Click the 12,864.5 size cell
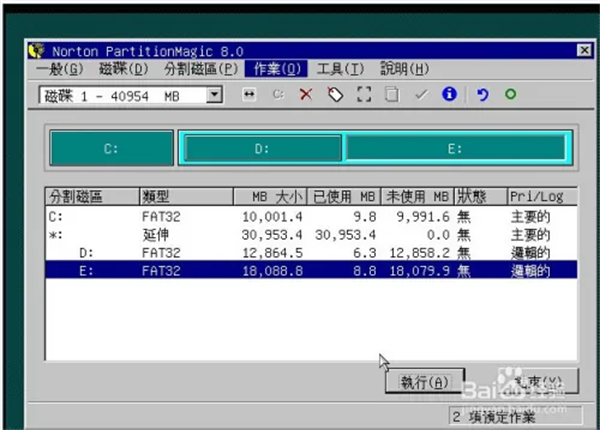This screenshot has width=600, height=430. 272,253
